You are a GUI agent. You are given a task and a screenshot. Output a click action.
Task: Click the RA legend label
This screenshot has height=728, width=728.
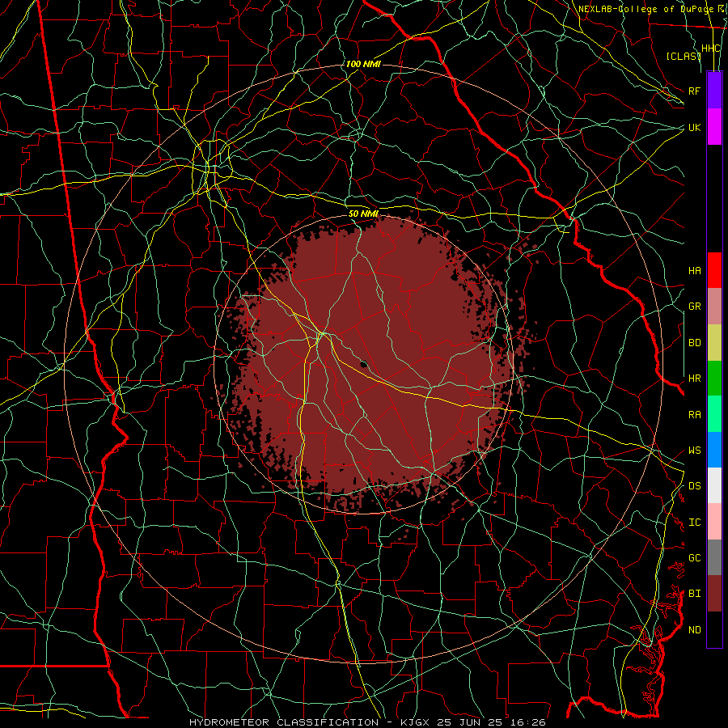click(695, 415)
